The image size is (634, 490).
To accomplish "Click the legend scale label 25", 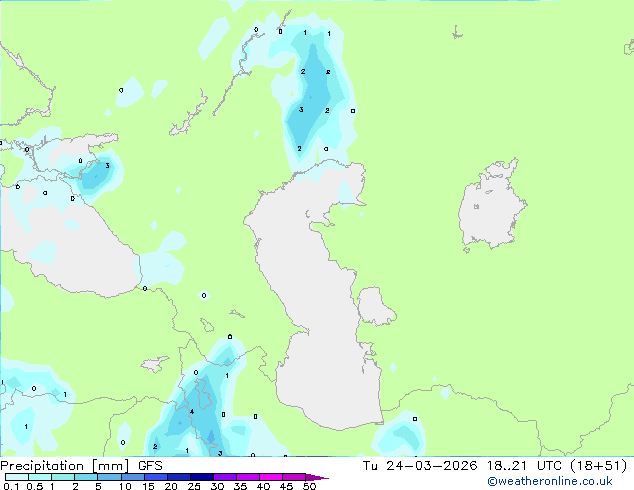I will point(194,486).
